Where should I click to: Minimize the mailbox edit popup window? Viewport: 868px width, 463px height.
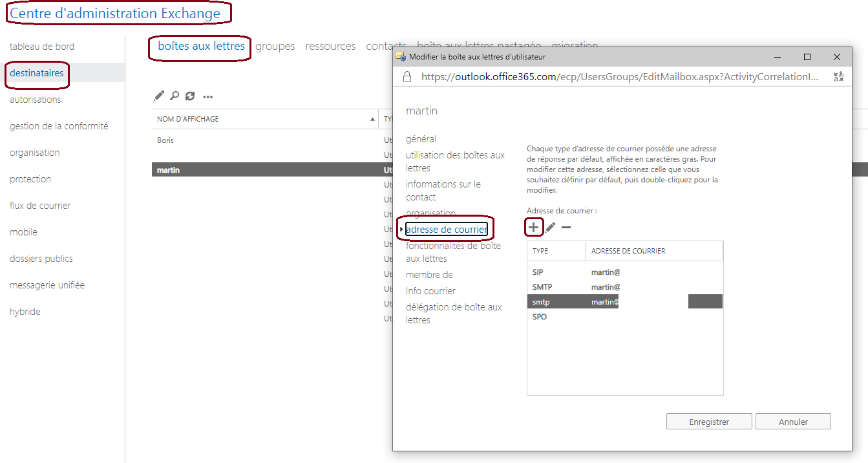coord(778,57)
